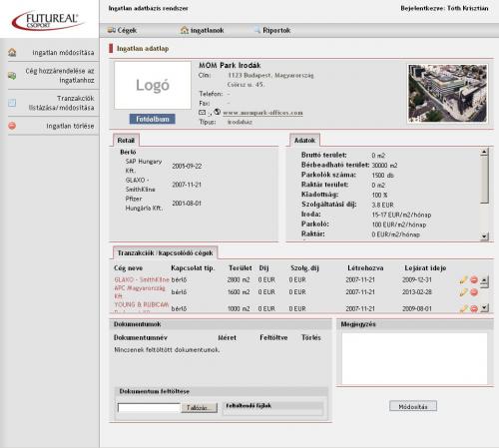The height and width of the screenshot is (448, 499).
Task: Click the Adatok panel scrollbar thumb
Action: [484, 180]
